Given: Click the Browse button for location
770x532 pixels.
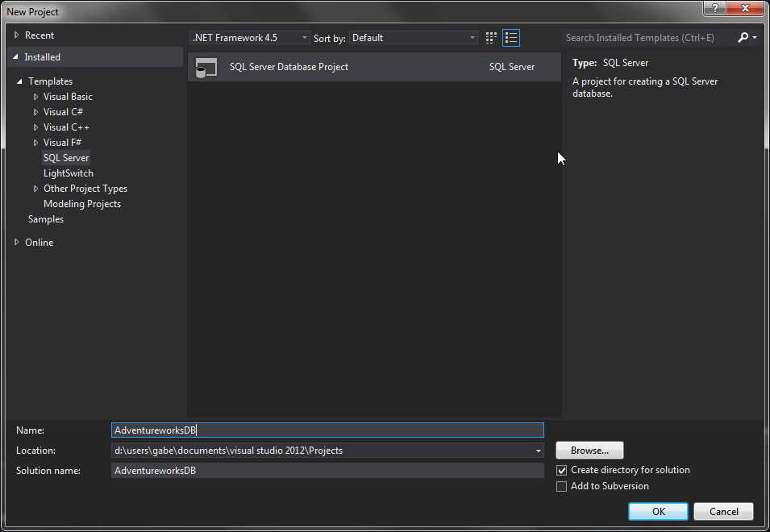Looking at the screenshot, I should point(589,450).
